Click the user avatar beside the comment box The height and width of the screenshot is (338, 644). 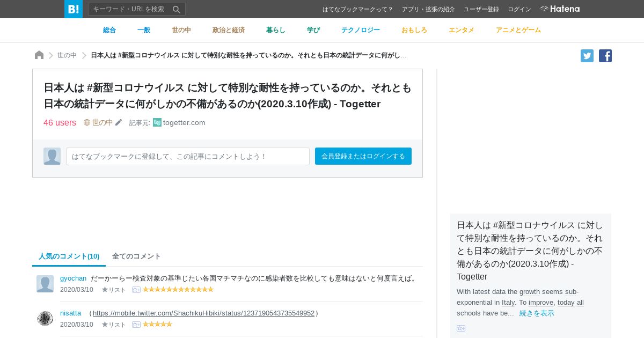[52, 156]
